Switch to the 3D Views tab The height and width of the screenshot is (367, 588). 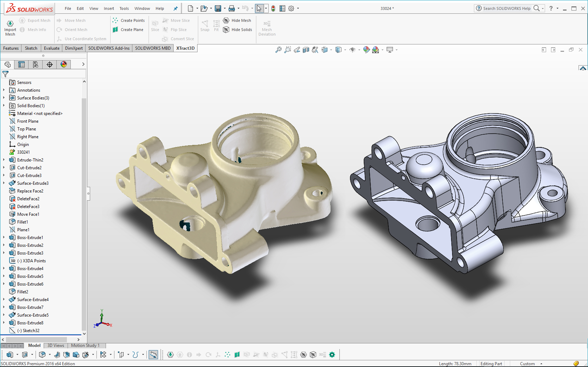(56, 345)
